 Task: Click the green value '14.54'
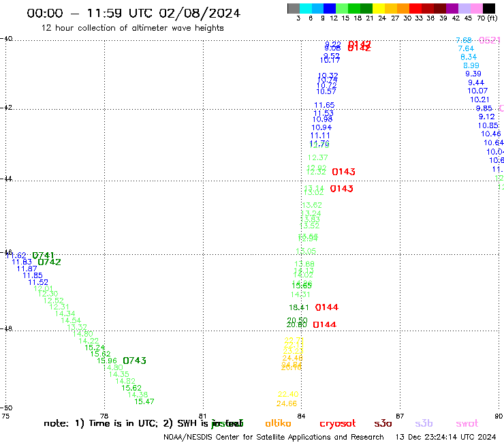coord(71,321)
